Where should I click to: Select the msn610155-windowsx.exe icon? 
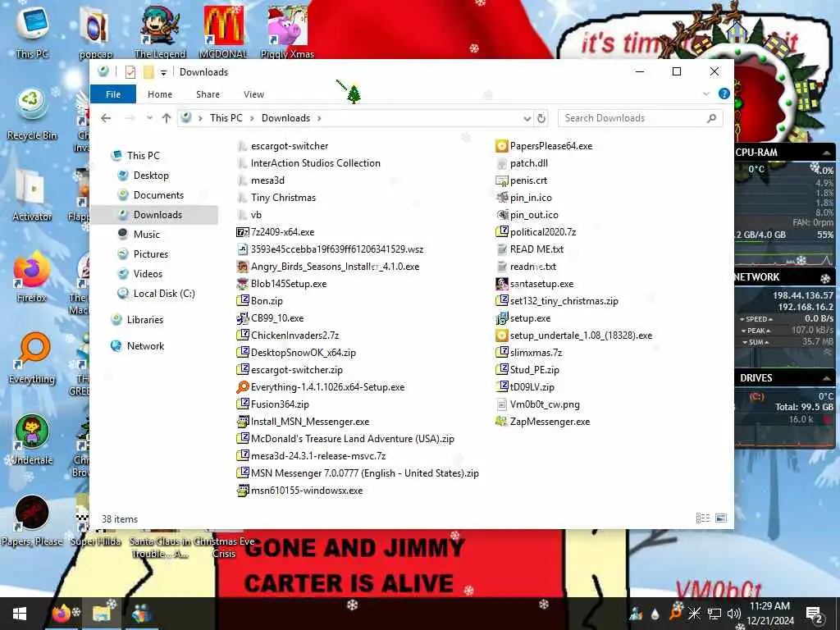tap(243, 491)
